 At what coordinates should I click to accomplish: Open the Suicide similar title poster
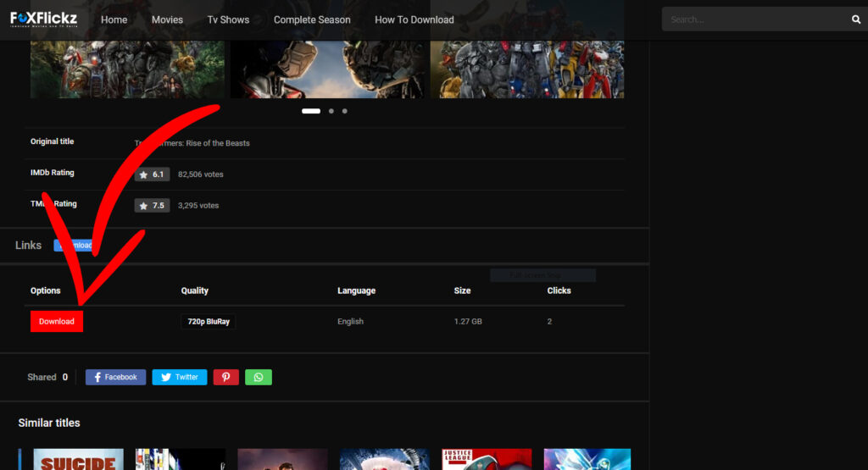[79, 460]
